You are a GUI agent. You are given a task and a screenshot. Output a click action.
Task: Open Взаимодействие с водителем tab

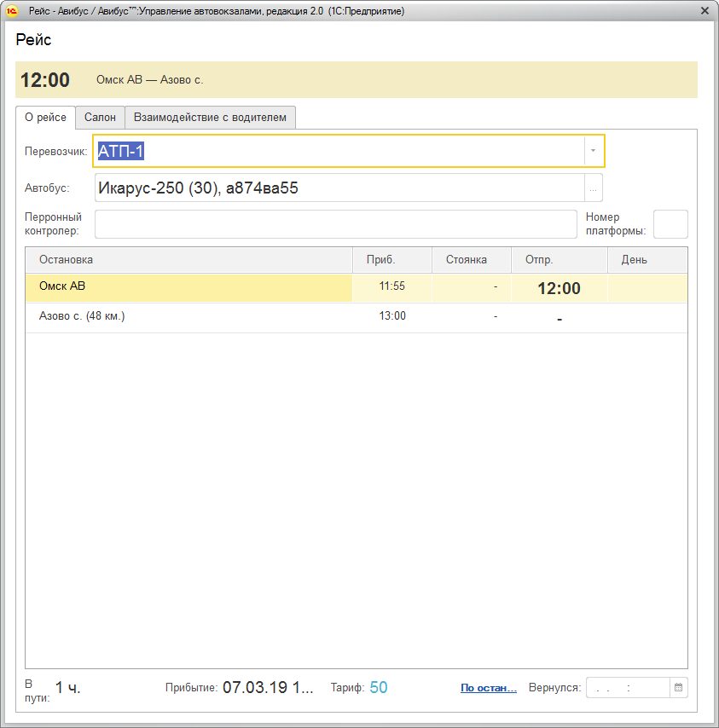210,118
